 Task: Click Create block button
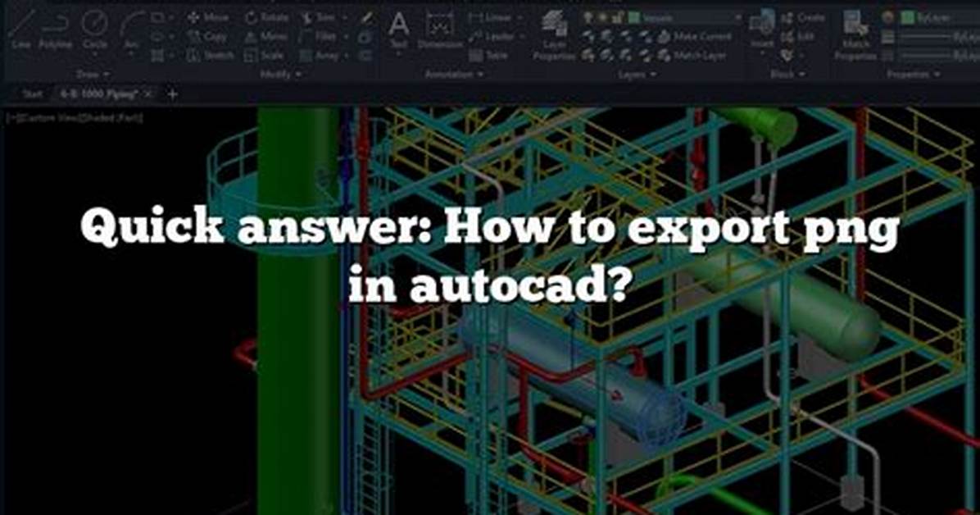pos(802,17)
